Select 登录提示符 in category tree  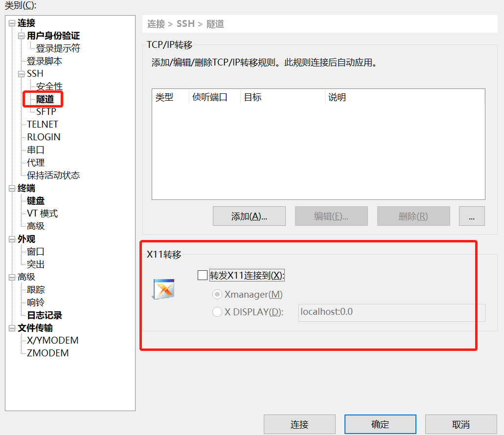(58, 48)
